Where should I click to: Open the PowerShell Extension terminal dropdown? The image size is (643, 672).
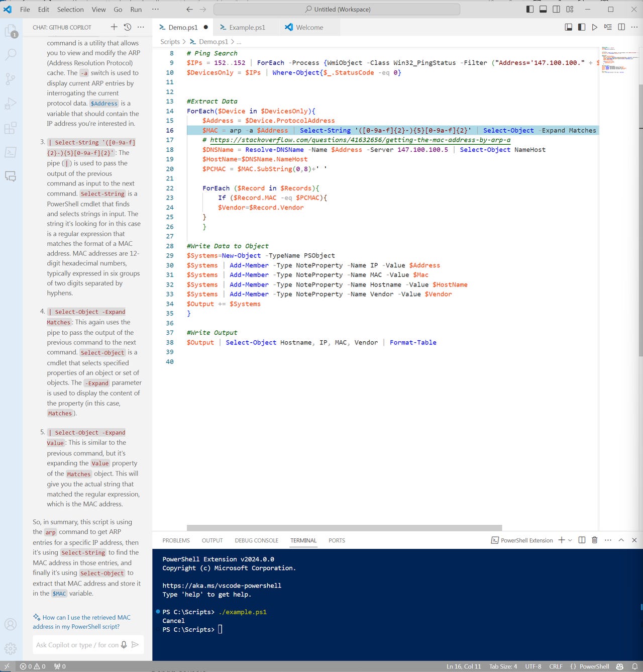click(x=570, y=540)
